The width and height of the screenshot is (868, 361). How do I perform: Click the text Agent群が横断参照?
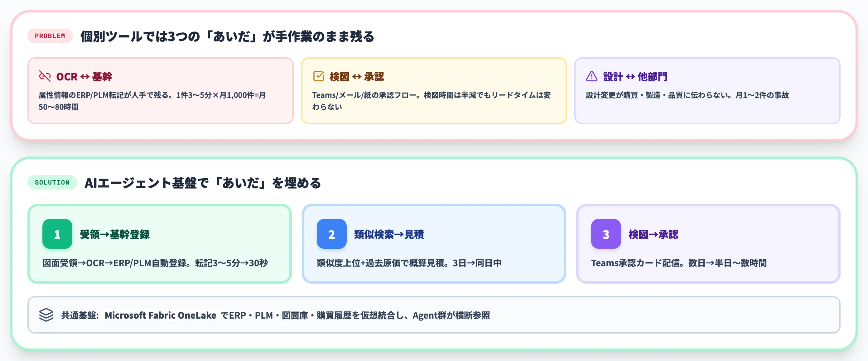tap(451, 315)
